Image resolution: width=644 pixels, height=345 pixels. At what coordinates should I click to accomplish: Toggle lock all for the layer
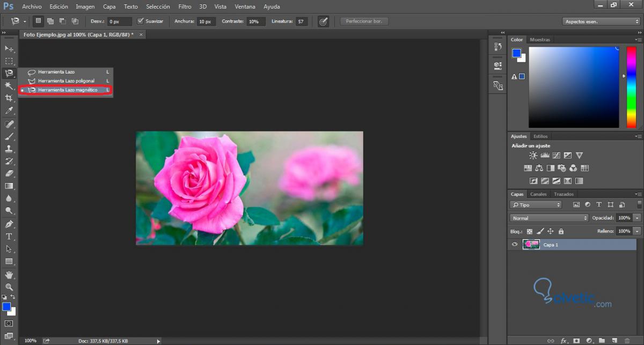point(561,231)
